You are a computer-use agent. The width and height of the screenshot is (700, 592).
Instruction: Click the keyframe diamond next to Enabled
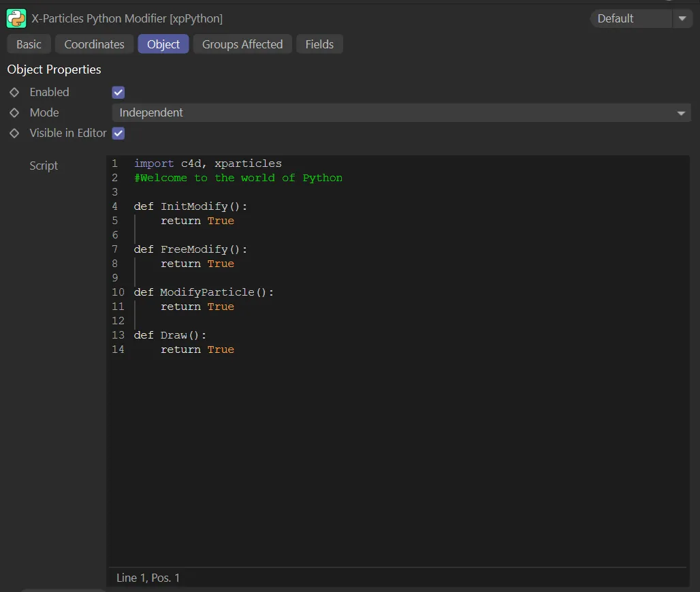[x=14, y=92]
